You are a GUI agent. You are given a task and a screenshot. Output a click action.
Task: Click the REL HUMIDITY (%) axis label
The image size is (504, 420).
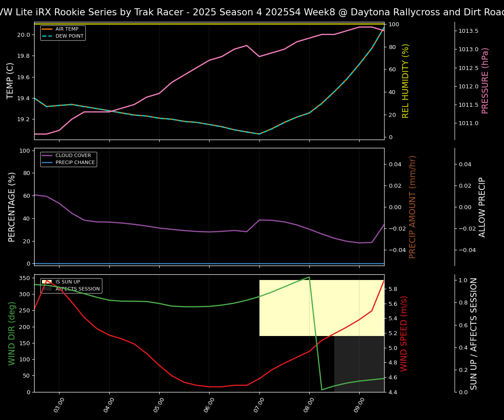click(406, 81)
